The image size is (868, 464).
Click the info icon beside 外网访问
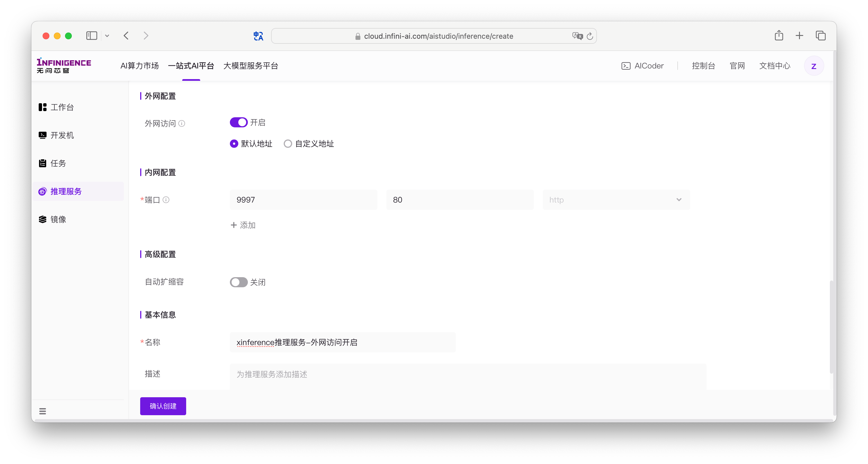[x=182, y=123]
